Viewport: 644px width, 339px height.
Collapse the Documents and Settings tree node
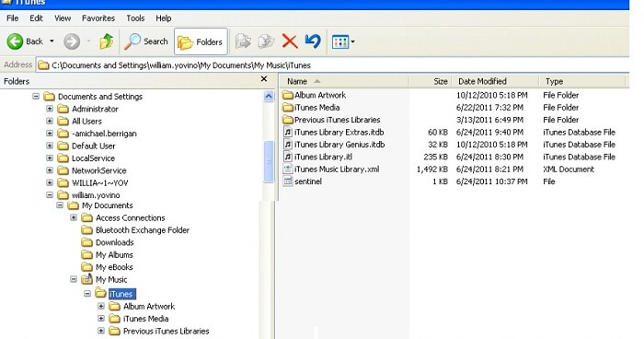coord(36,97)
